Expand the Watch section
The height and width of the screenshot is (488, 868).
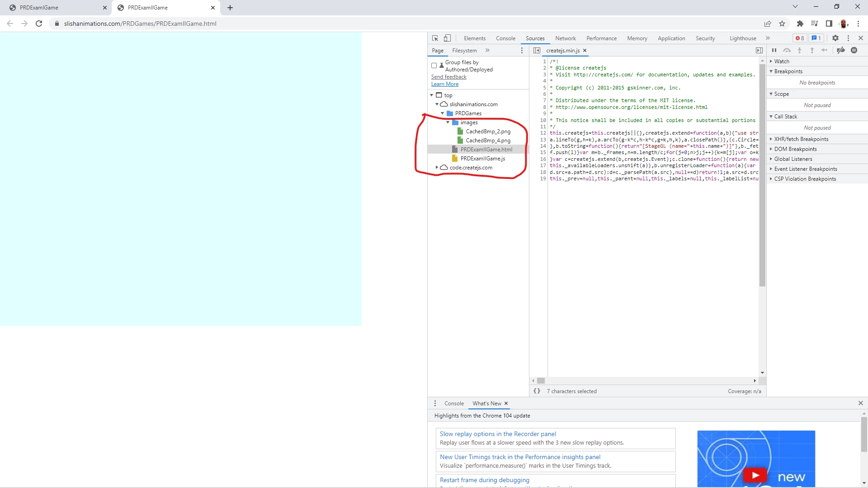pyautogui.click(x=782, y=61)
